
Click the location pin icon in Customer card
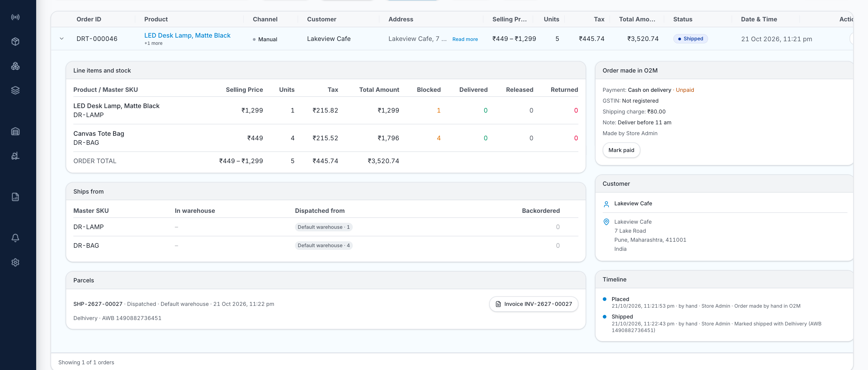[606, 222]
